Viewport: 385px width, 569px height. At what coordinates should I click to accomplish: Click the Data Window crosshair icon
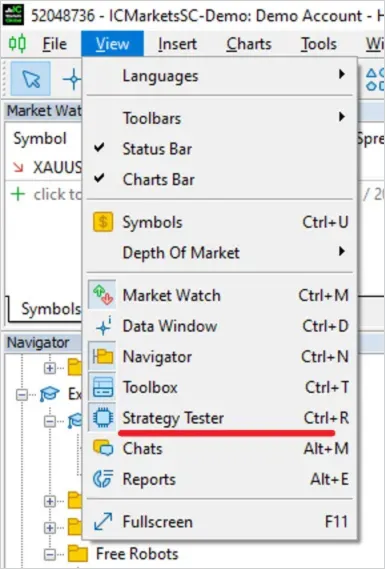pyautogui.click(x=104, y=326)
